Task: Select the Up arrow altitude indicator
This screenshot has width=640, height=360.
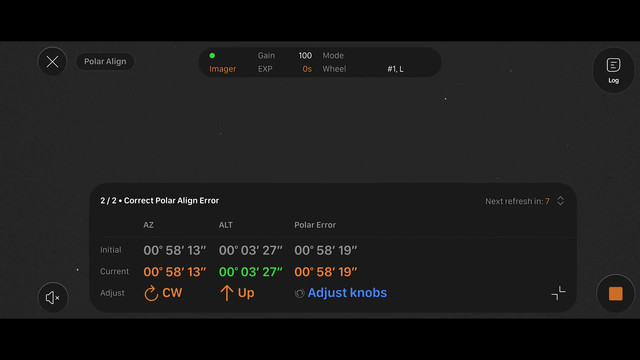Action: point(226,293)
